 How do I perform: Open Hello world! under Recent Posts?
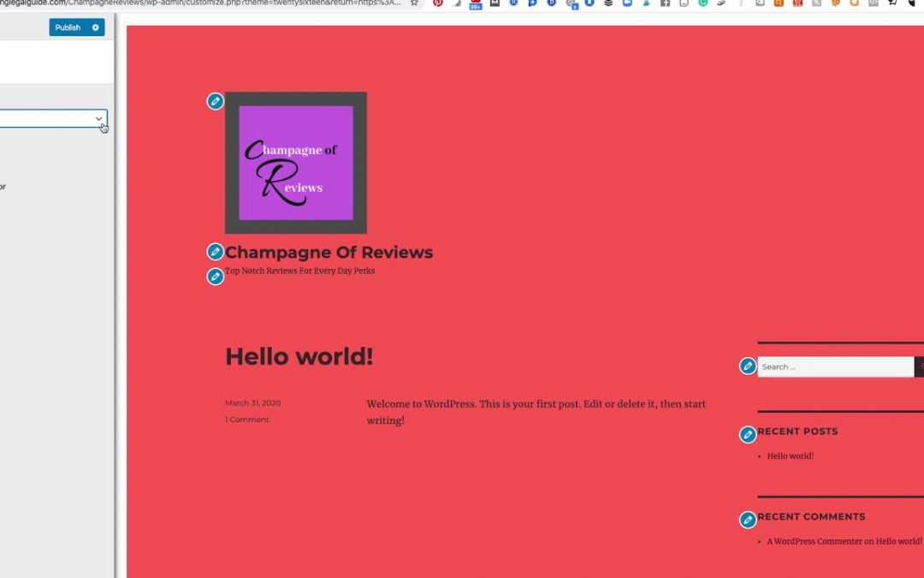point(790,456)
